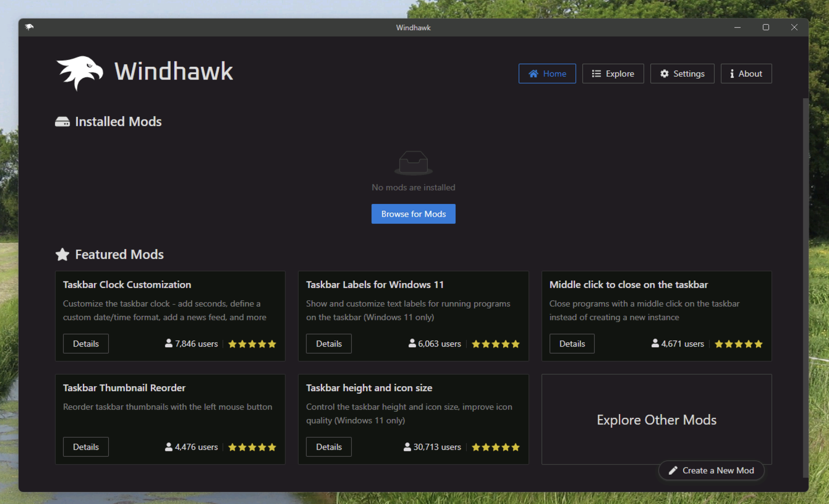The width and height of the screenshot is (829, 504).
Task: Click the star rating of Taskbar Thumbnail Reorder
Action: (x=252, y=447)
